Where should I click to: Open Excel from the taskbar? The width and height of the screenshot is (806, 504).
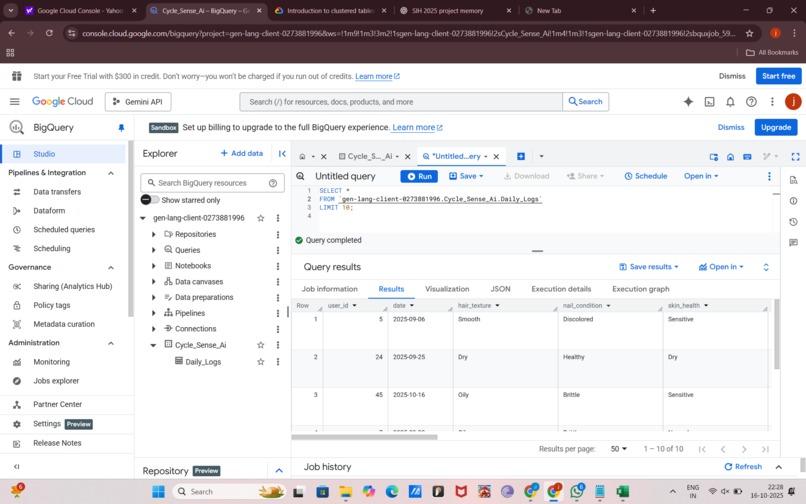[x=622, y=492]
